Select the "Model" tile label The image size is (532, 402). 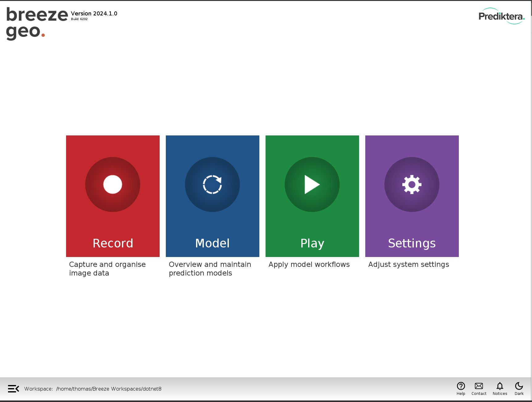212,243
